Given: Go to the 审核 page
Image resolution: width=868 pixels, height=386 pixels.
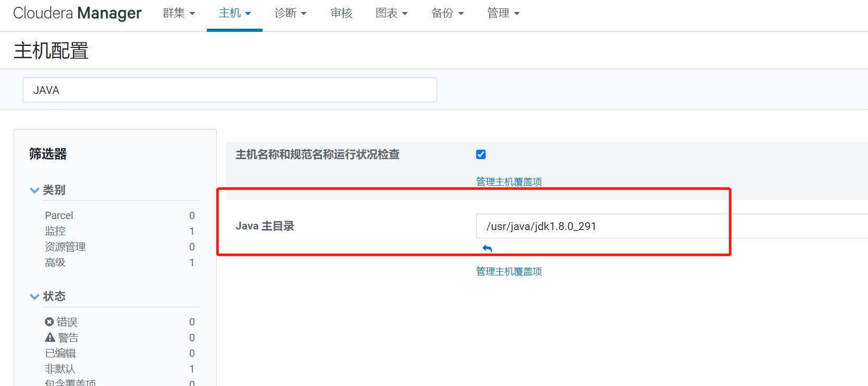Looking at the screenshot, I should tap(341, 13).
